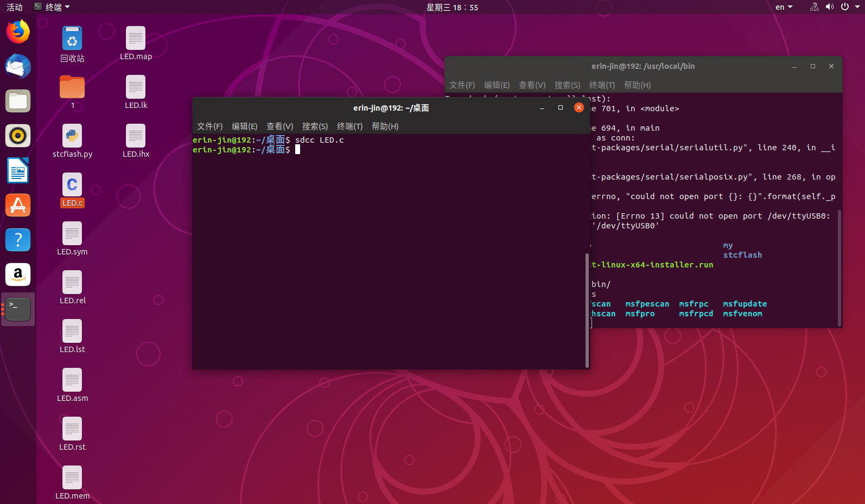Select the stcflash.py desktop file
Viewport: 865px width, 504px height.
click(72, 141)
